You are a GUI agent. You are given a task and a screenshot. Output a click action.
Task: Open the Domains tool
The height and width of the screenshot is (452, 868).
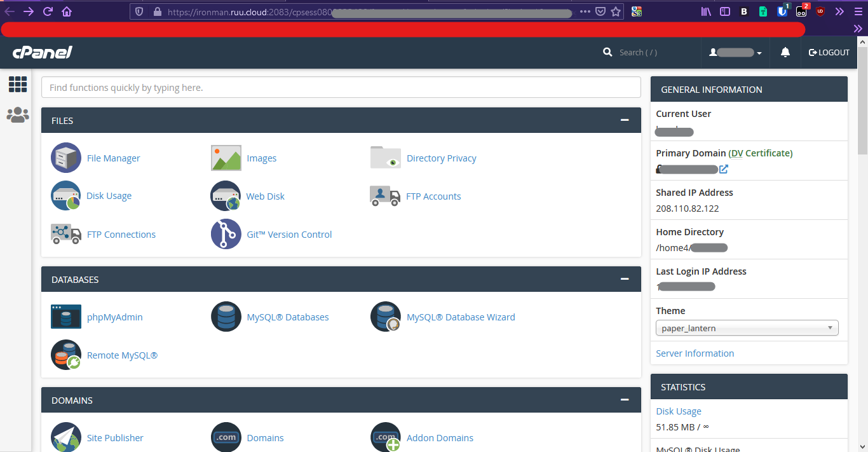(265, 438)
